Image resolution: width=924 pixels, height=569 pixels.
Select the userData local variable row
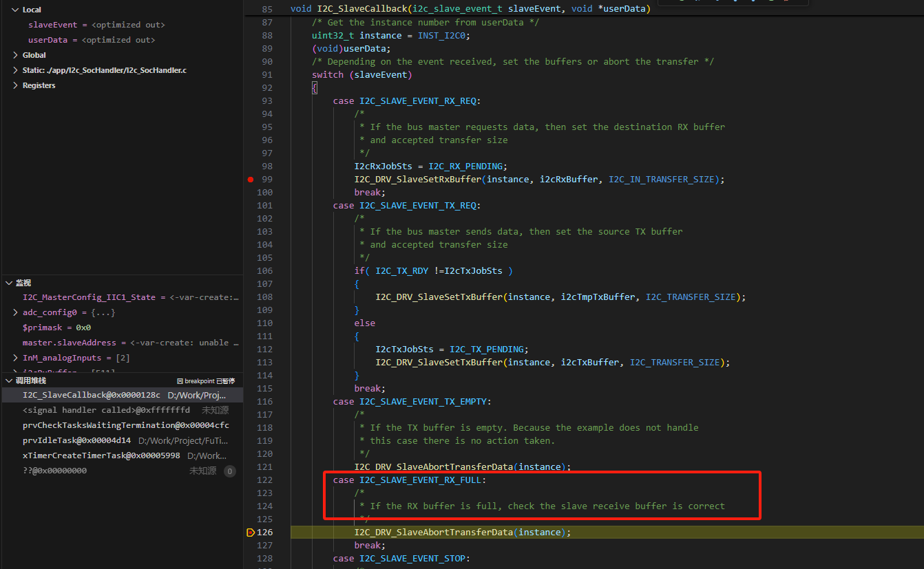click(x=121, y=40)
